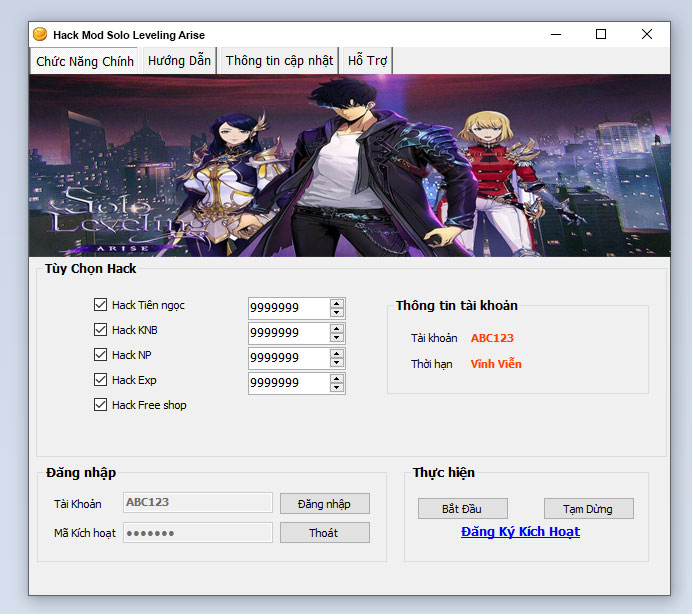Viewport: 693px width, 616px height.
Task: Decrease Hack Exp value with down arrow
Action: [x=337, y=388]
